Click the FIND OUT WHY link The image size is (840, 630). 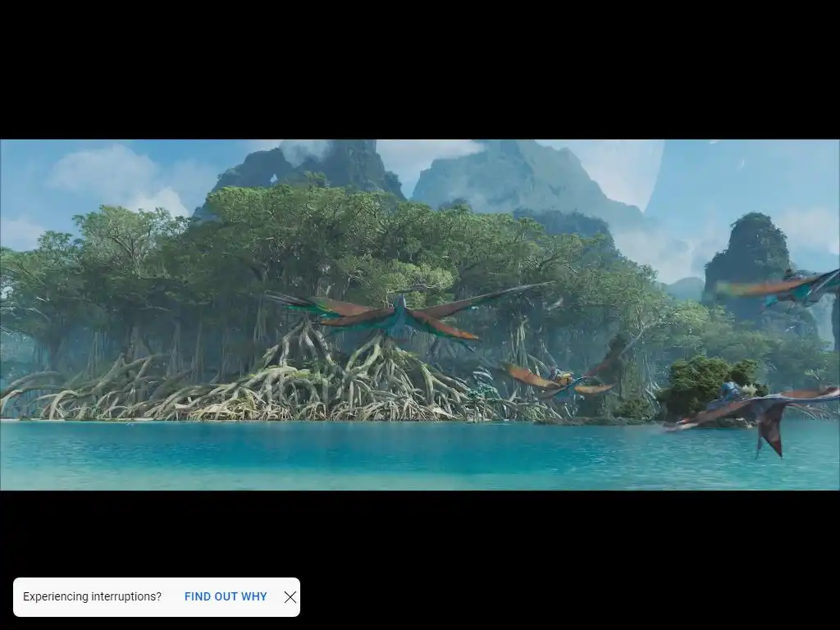226,597
